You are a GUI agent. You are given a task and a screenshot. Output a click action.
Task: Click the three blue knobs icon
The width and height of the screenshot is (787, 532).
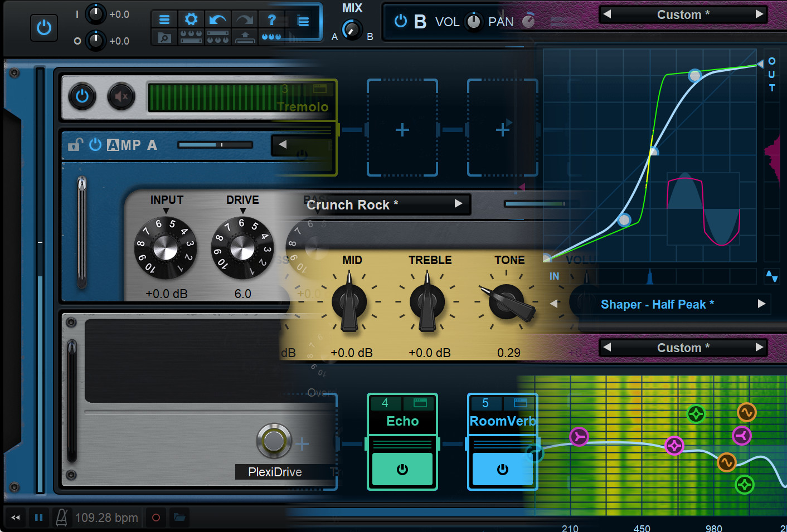click(271, 37)
